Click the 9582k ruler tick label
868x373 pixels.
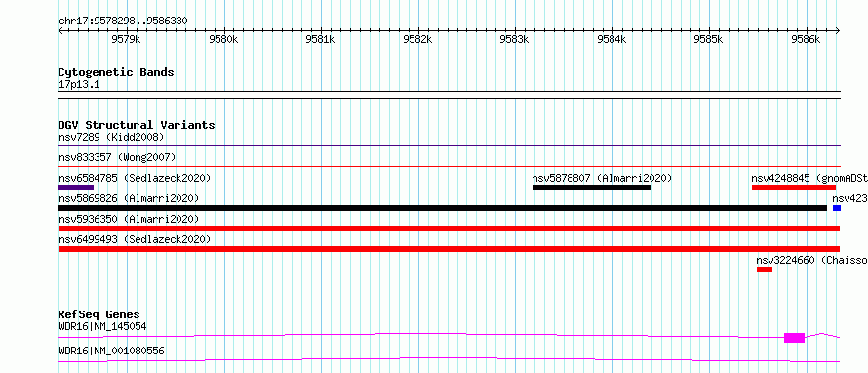click(418, 39)
